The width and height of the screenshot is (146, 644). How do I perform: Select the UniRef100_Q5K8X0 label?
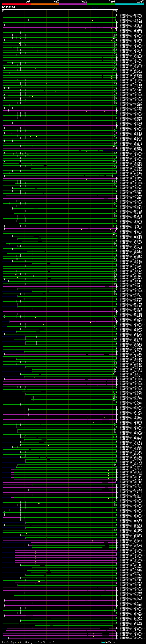tap(131, 397)
